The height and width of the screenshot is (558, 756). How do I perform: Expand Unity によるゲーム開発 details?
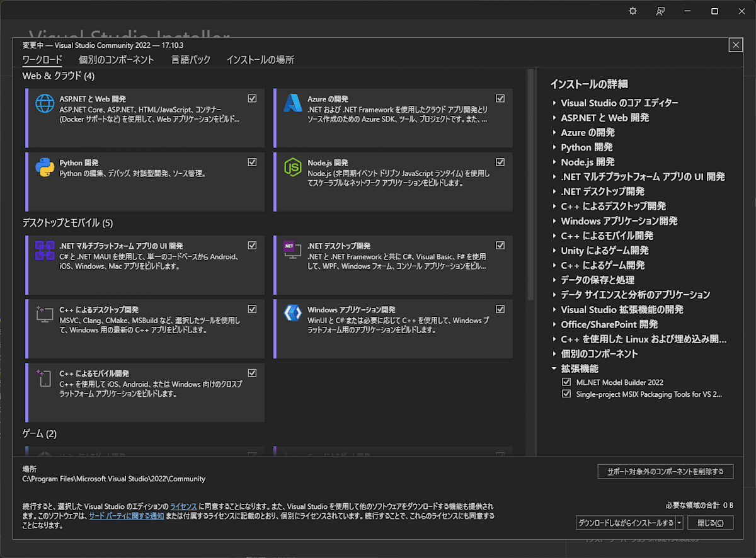[554, 251]
